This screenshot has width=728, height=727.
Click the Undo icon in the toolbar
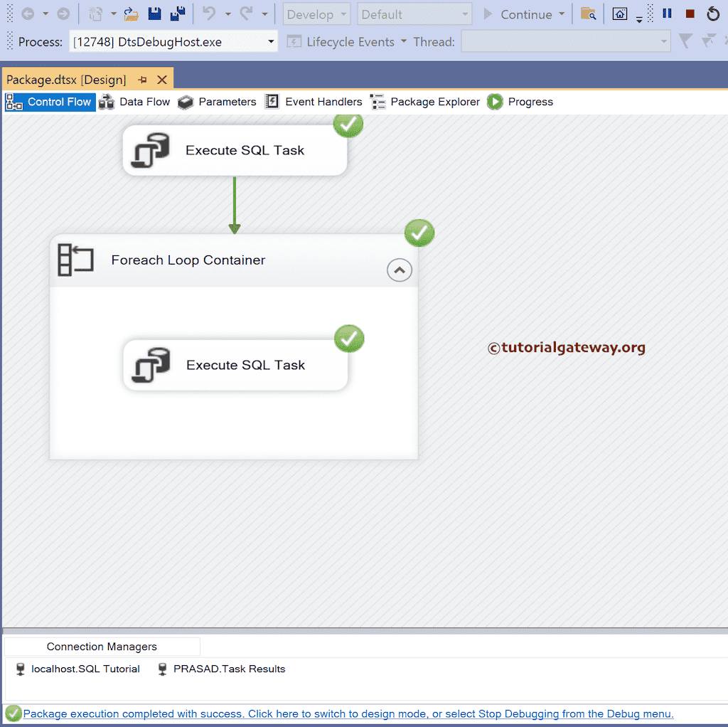pos(210,13)
